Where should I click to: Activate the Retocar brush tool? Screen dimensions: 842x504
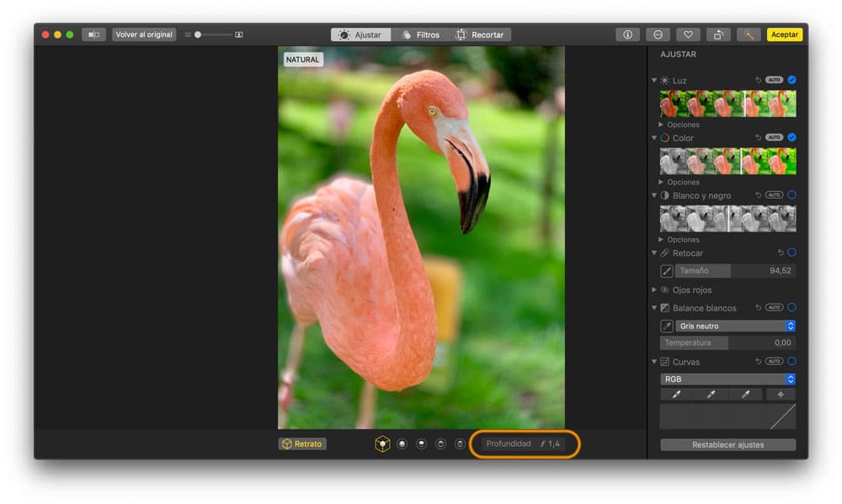coord(666,271)
